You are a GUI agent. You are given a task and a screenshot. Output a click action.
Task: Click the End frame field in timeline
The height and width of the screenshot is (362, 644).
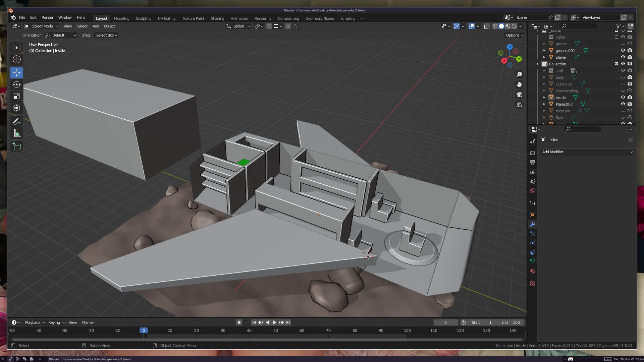click(511, 322)
